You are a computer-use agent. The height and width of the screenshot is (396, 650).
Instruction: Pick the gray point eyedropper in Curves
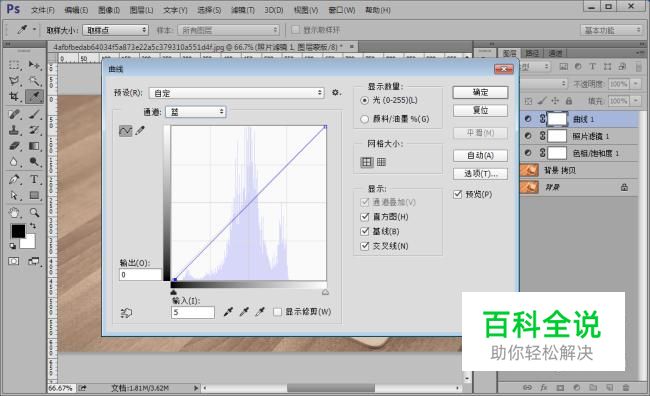[244, 311]
